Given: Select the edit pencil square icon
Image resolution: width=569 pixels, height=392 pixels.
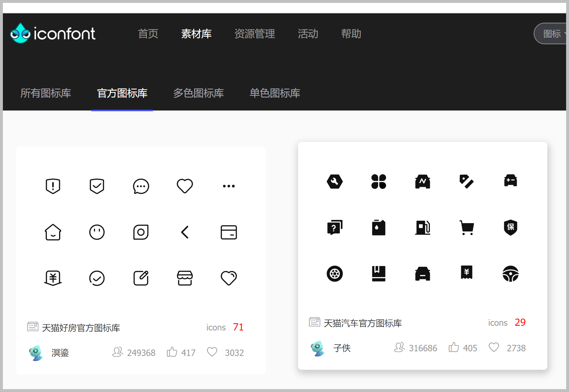Looking at the screenshot, I should 141,278.
